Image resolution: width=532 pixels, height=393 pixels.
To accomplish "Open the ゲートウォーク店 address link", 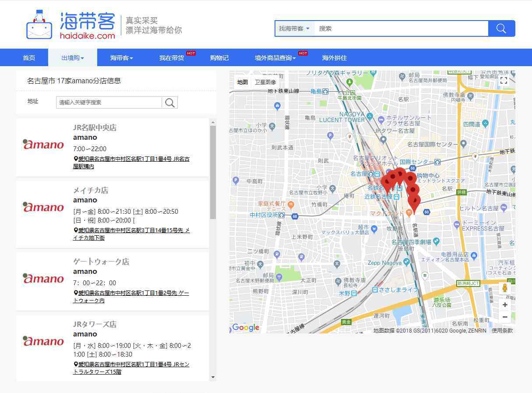I will coord(131,297).
